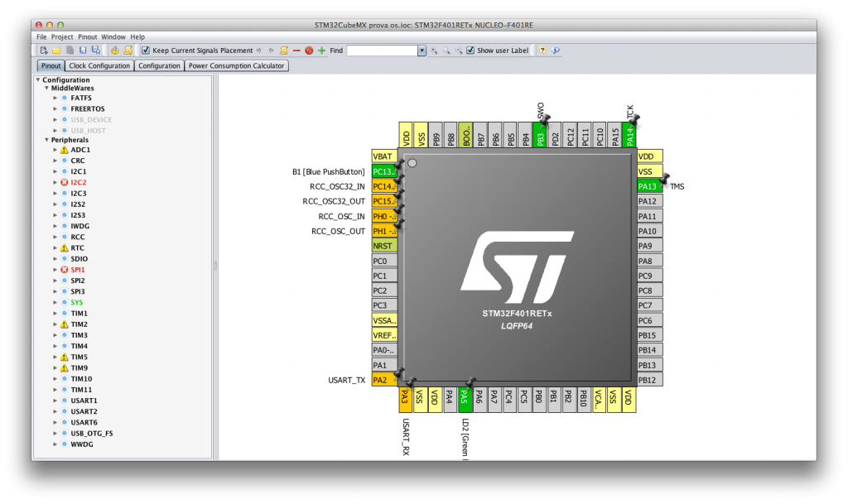Click the grey PA9 pin on the right side

pyautogui.click(x=649, y=246)
